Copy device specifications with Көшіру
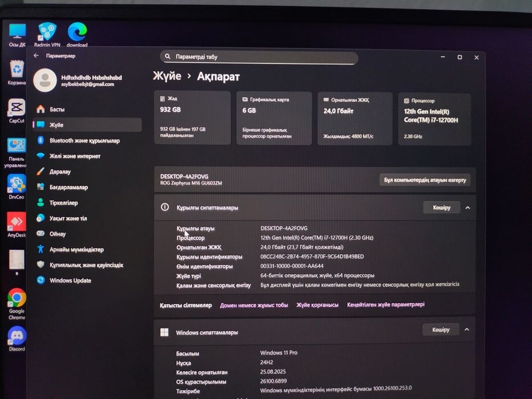This screenshot has height=399, width=532. tap(441, 207)
